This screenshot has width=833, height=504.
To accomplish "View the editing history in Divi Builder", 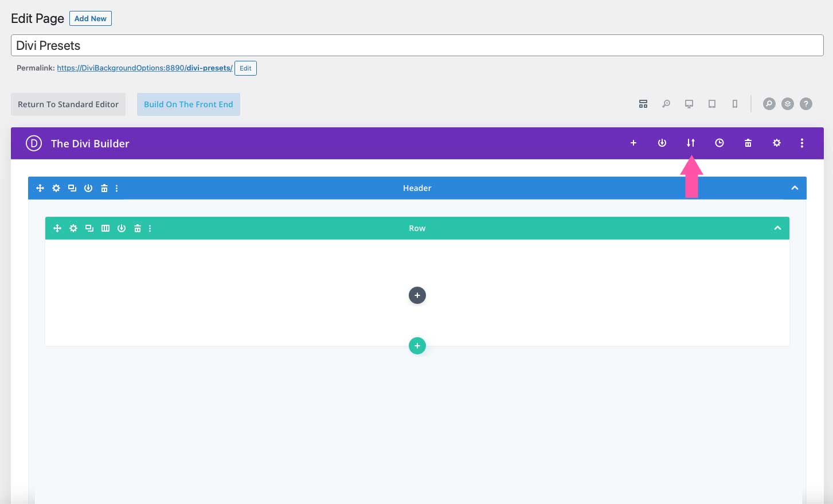I will [719, 143].
